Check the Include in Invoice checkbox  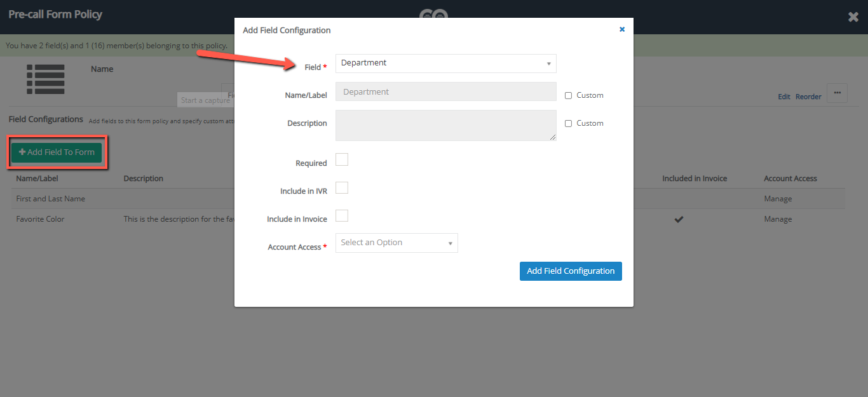(x=342, y=215)
